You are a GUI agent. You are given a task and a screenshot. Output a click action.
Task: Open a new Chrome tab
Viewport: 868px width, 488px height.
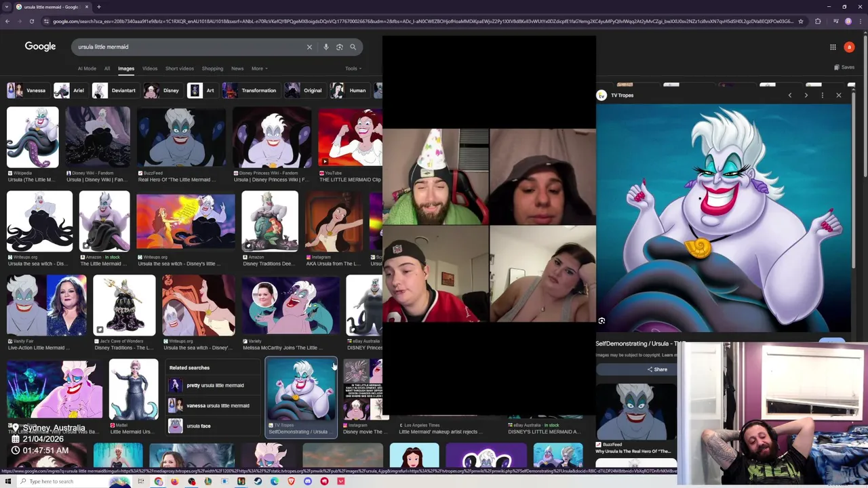click(98, 7)
